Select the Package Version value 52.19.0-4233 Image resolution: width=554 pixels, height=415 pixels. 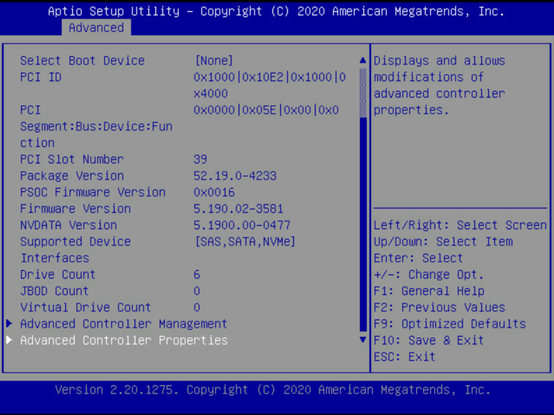[235, 176]
